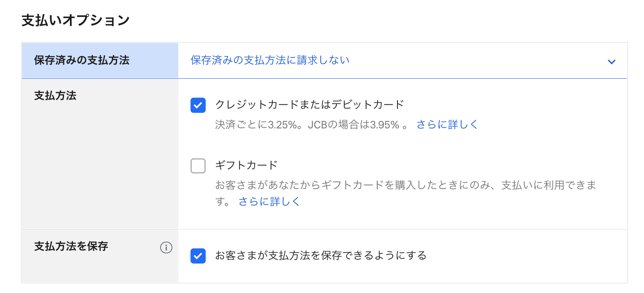Toggle the お客さまが支払方法を保存できるようにする checkbox
The image size is (644, 293).
[198, 256]
